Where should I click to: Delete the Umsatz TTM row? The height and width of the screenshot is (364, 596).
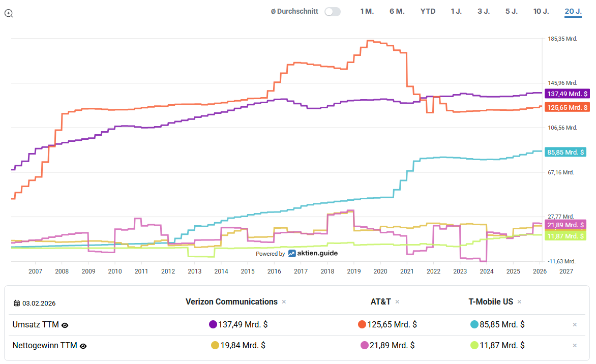pos(575,324)
